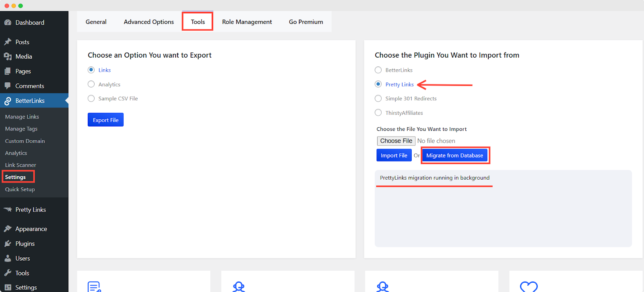Open Manage Links in BetterLinks submenu
Image resolution: width=644 pixels, height=292 pixels.
pyautogui.click(x=22, y=117)
